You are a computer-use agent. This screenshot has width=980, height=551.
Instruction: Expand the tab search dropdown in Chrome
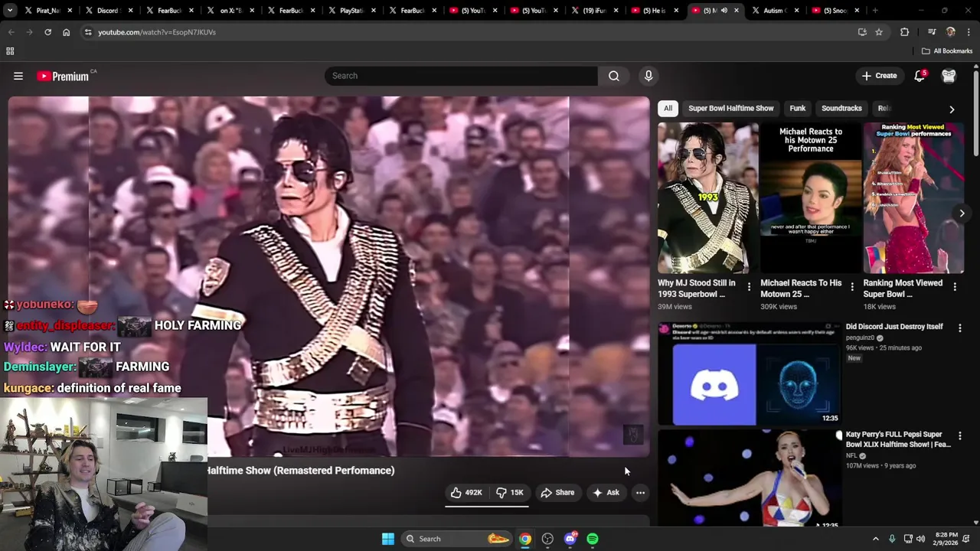click(x=11, y=11)
